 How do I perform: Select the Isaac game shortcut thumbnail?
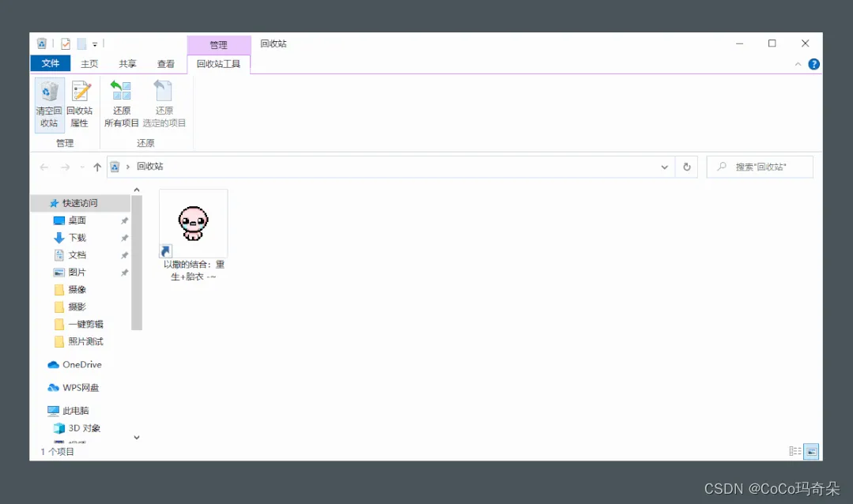point(193,224)
